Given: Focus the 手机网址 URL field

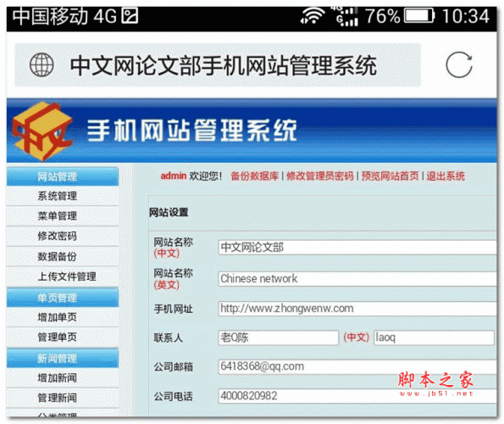Looking at the screenshot, I should [357, 309].
